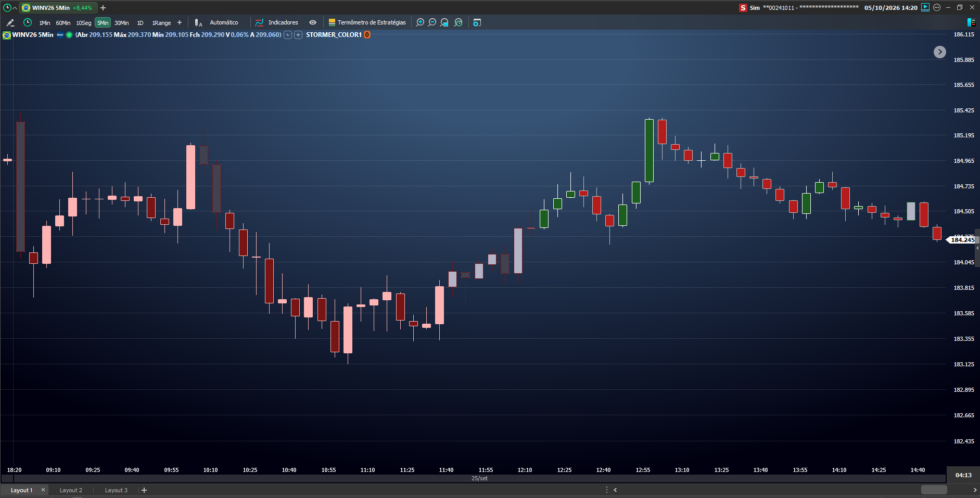This screenshot has width=980, height=498.
Task: Open chart window settings gear icon
Action: 477,22
